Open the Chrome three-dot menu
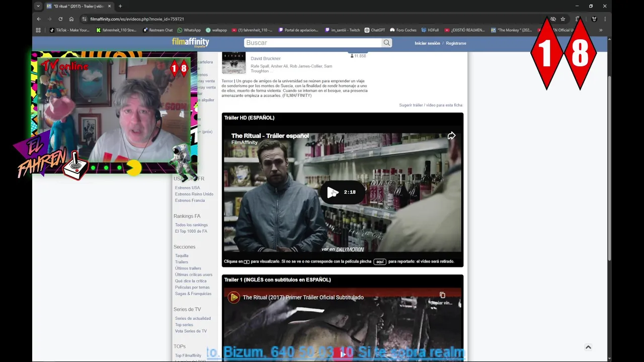Screen dimensions: 644x362 tap(605, 19)
